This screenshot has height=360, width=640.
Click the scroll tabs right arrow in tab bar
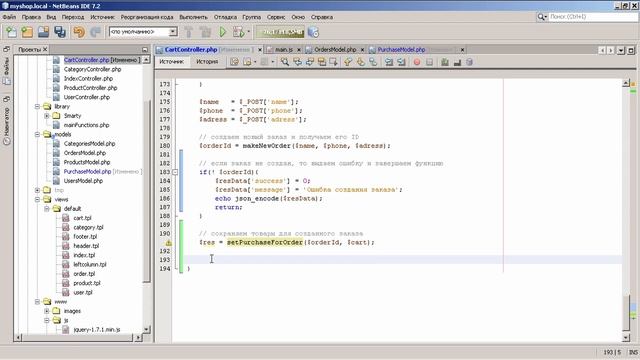[x=611, y=50]
